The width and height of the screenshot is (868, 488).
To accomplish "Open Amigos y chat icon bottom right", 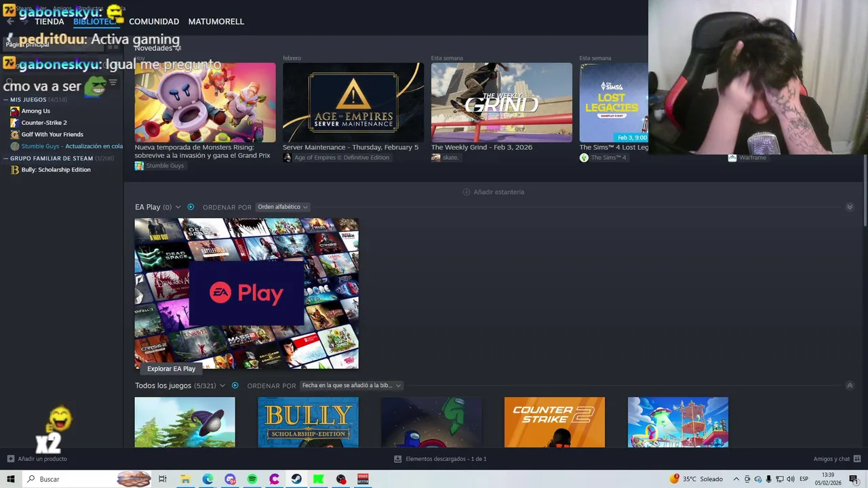I will 857,459.
